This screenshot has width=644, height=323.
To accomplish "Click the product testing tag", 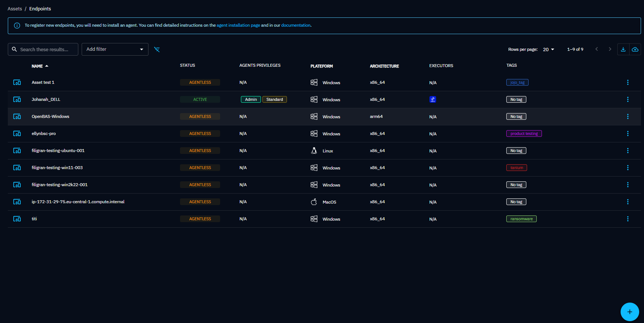I will click(x=524, y=134).
